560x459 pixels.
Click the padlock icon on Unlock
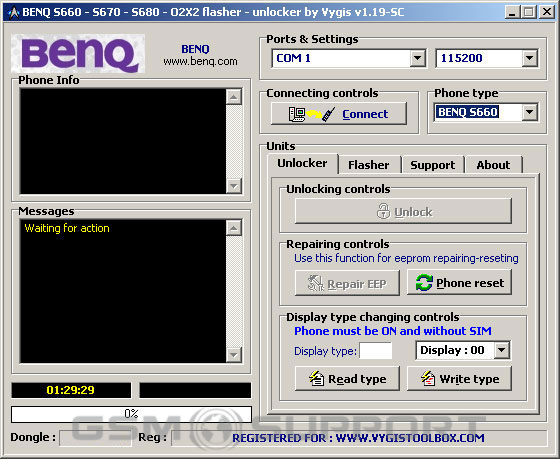[x=384, y=211]
